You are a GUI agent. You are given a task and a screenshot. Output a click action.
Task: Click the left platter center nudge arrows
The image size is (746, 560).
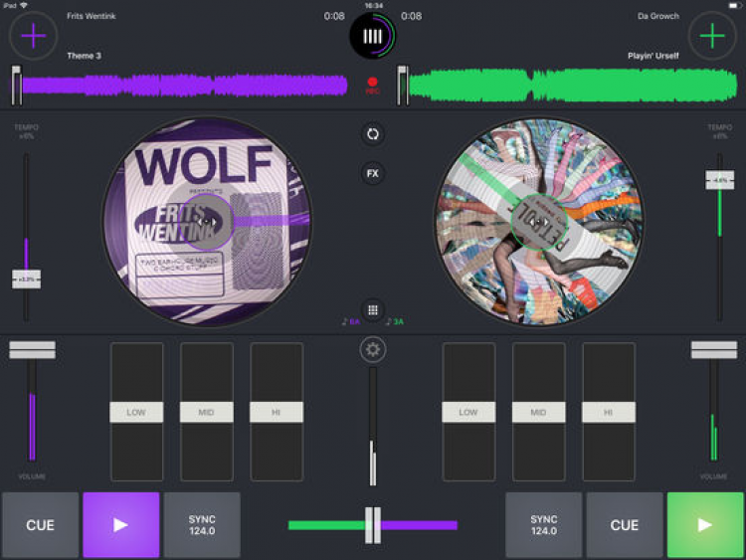pyautogui.click(x=207, y=222)
